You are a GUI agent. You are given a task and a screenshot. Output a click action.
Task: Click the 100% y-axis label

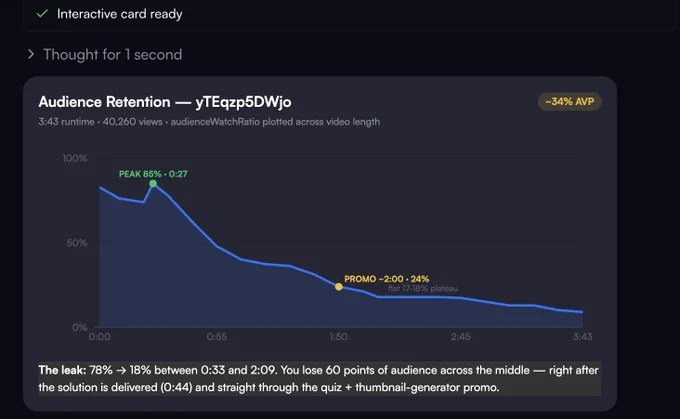(x=75, y=158)
